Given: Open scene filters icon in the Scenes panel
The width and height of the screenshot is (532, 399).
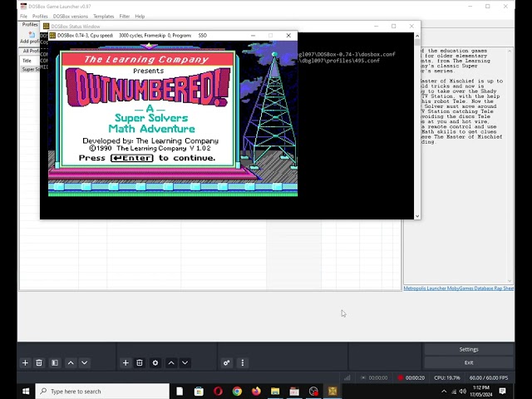Looking at the screenshot, I should pyautogui.click(x=55, y=362).
